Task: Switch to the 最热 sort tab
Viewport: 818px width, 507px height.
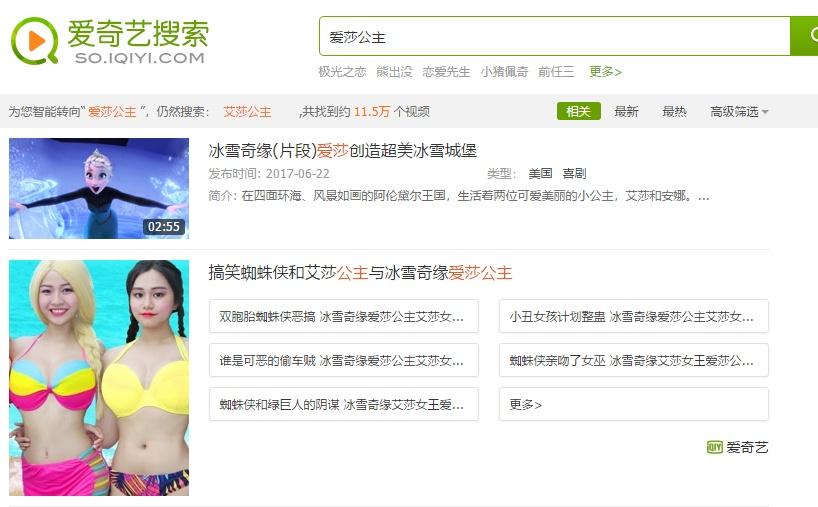Action: click(x=674, y=111)
